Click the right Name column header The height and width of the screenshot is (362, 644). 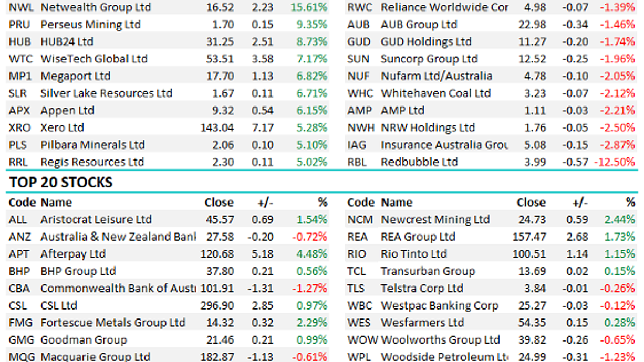click(397, 203)
